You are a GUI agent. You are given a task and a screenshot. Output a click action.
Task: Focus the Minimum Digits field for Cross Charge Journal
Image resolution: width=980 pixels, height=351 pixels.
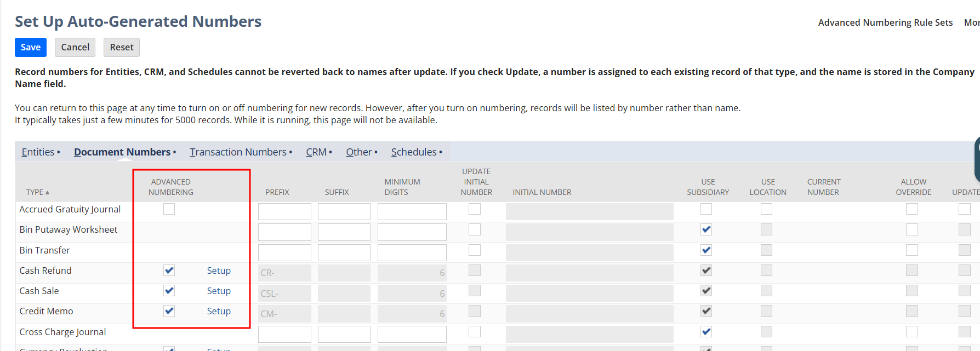click(x=412, y=334)
